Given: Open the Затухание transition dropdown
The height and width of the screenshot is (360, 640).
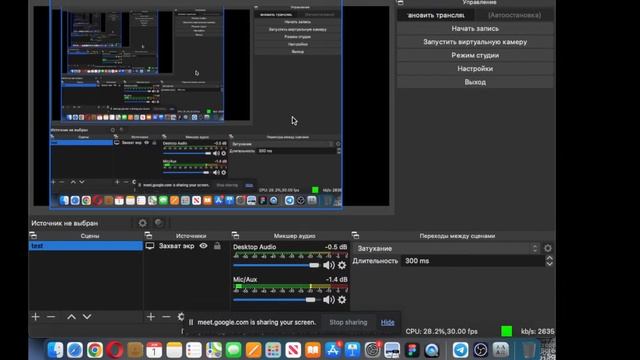Looking at the screenshot, I should pos(447,248).
